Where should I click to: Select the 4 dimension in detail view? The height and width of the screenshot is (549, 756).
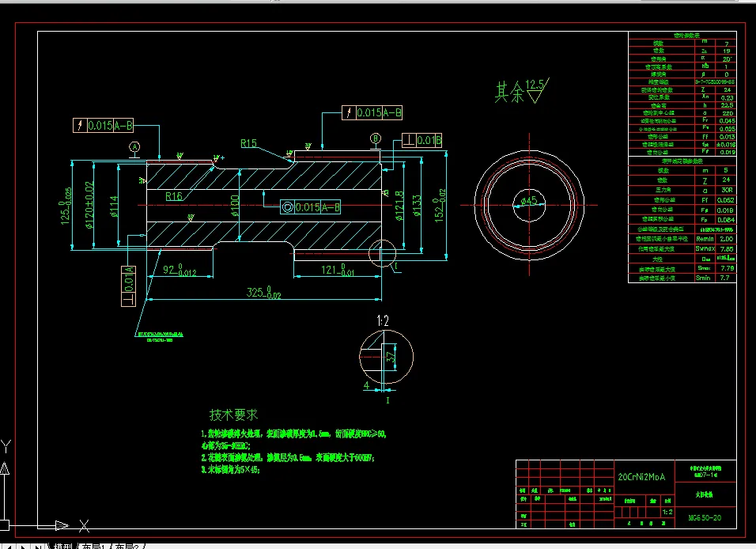(366, 385)
